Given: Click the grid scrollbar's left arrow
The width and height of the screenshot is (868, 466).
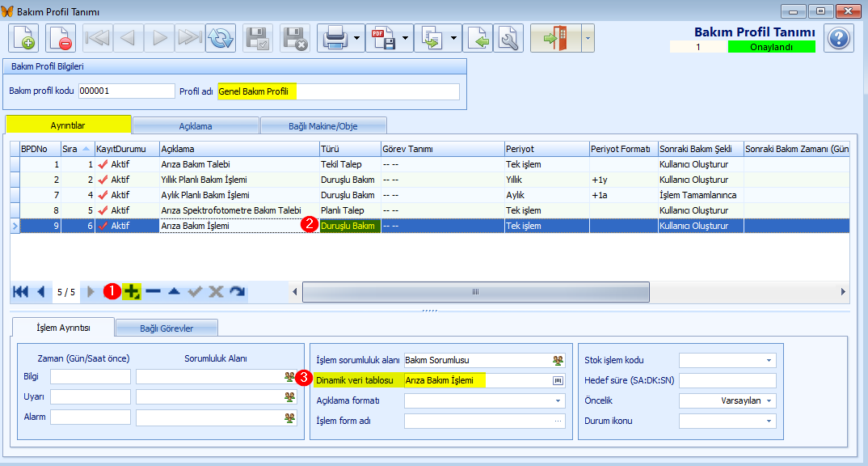Looking at the screenshot, I should pos(294,292).
